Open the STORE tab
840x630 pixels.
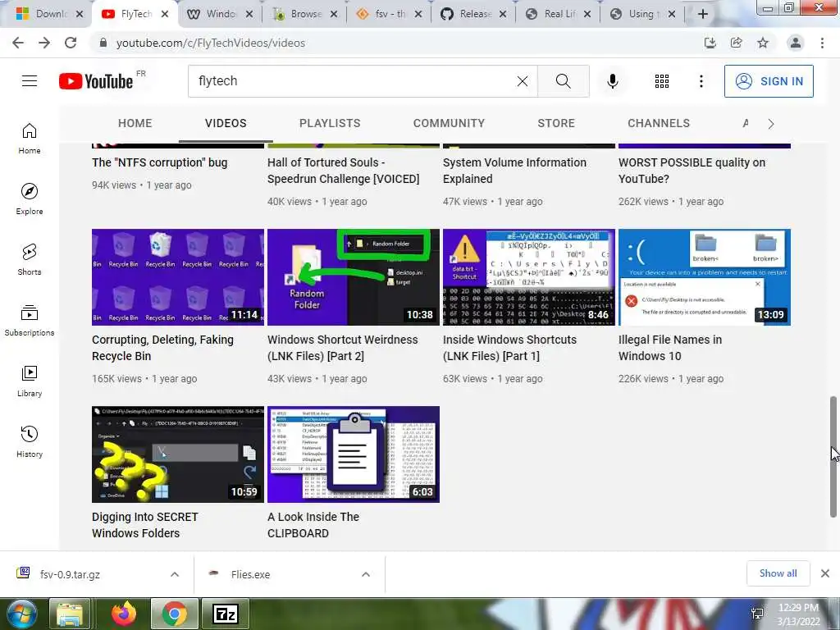tap(556, 123)
